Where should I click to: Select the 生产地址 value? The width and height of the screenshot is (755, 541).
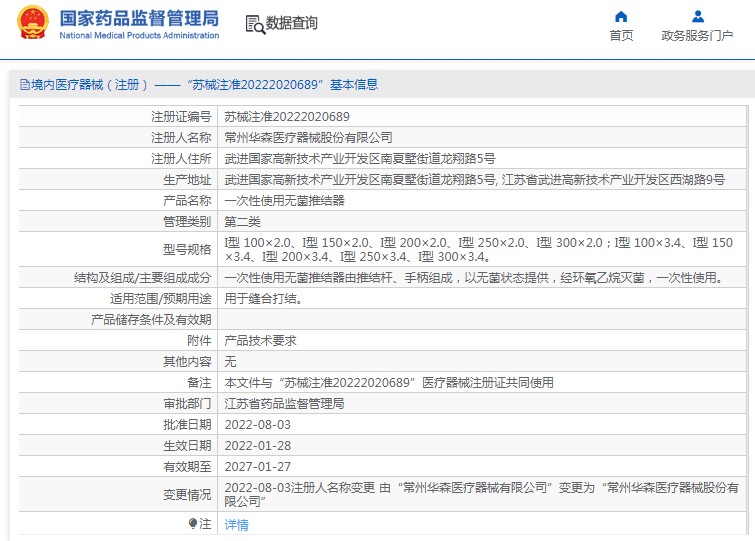(475, 180)
